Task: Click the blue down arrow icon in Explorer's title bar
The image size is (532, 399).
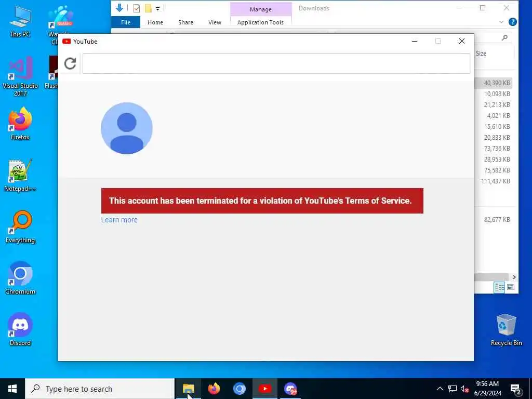Action: click(x=119, y=8)
